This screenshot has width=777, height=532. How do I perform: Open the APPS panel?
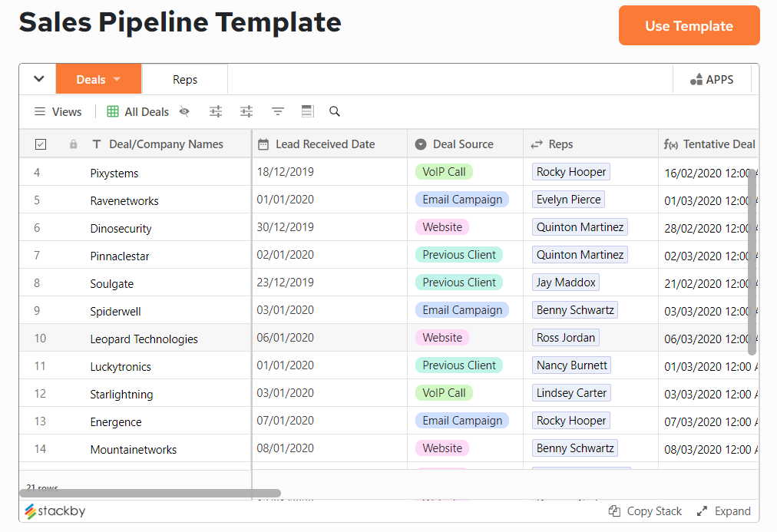tap(713, 78)
